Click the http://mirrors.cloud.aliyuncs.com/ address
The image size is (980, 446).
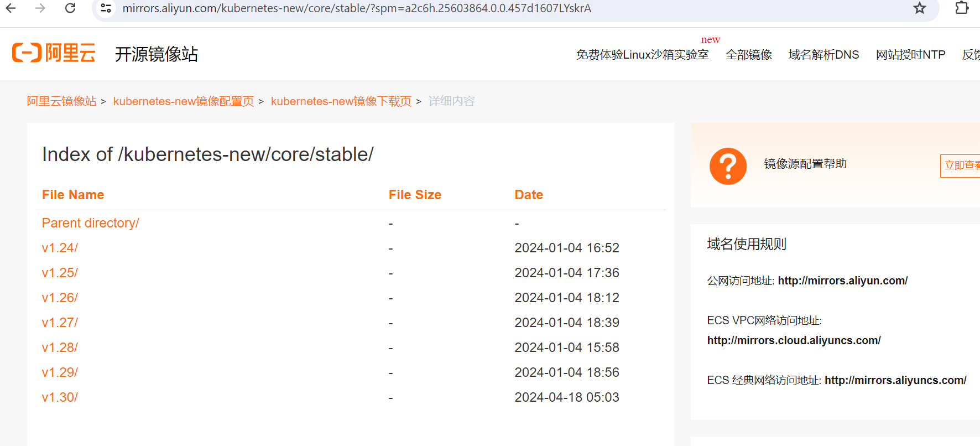[x=794, y=340]
